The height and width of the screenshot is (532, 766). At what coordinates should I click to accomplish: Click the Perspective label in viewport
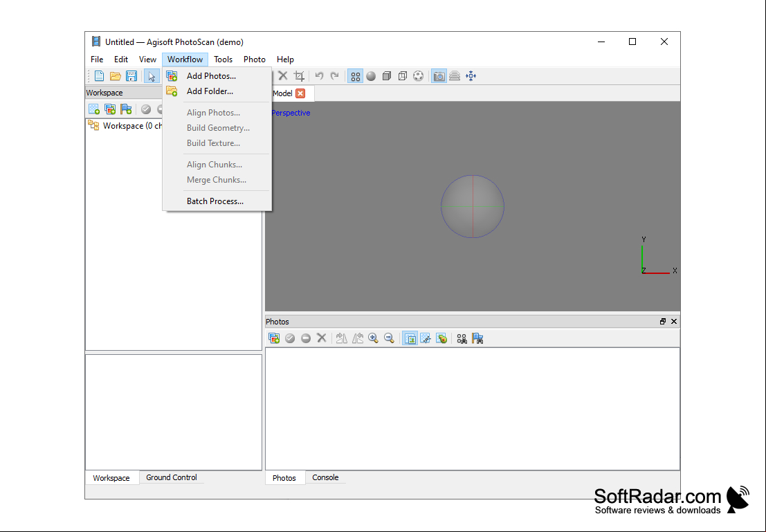pos(291,113)
